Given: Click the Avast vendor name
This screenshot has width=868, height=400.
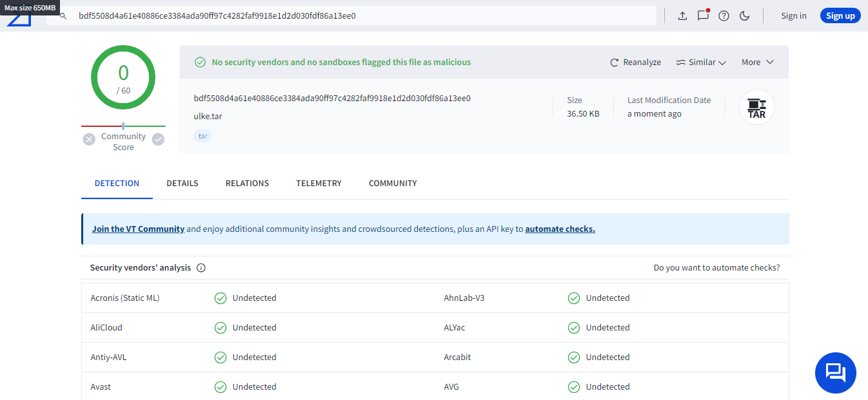Looking at the screenshot, I should pyautogui.click(x=101, y=387).
